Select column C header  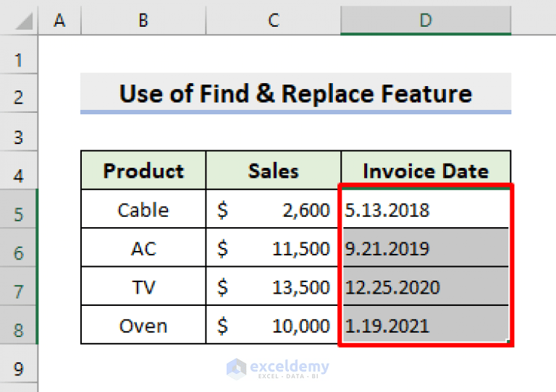pyautogui.click(x=274, y=20)
